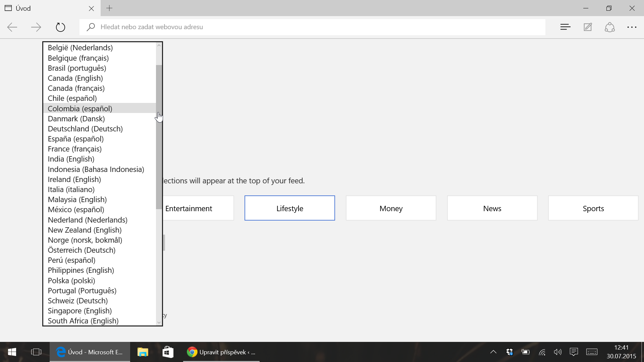Open the Hub icon in toolbar

(565, 27)
